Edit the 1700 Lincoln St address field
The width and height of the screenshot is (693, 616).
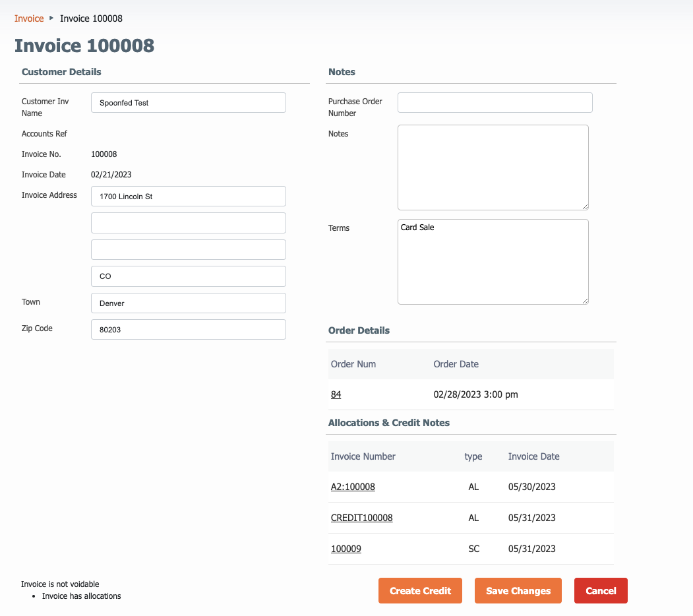(x=189, y=197)
